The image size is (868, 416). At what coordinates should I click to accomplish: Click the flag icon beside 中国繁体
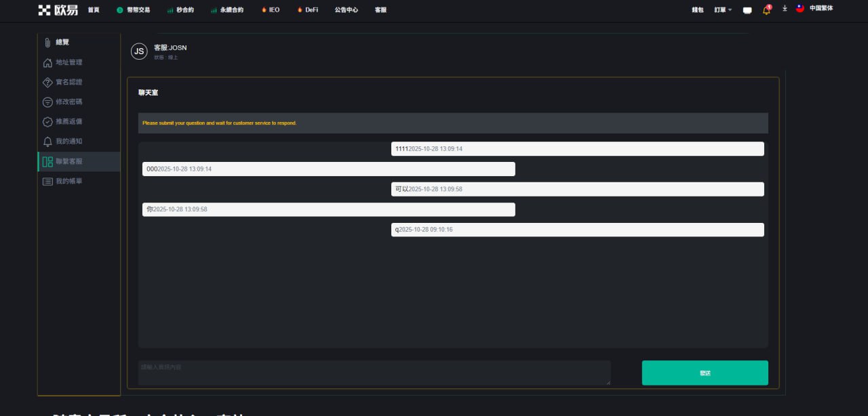pos(800,9)
